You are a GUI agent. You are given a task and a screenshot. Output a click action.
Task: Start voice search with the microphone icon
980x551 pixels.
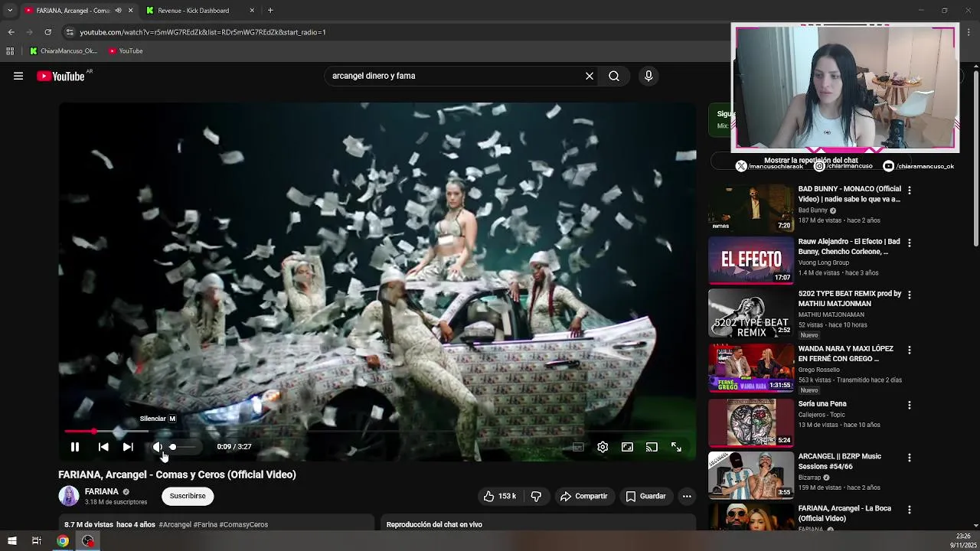click(x=648, y=76)
